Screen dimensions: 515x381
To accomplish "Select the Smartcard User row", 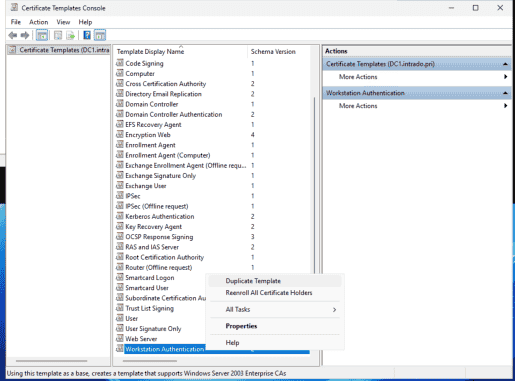I will tap(160, 288).
